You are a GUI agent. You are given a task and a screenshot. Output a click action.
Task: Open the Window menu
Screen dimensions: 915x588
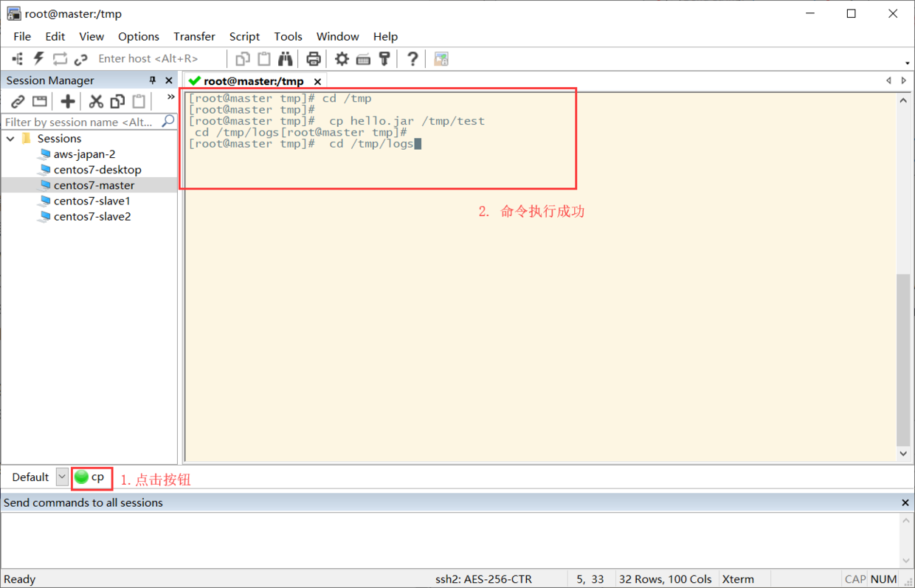point(337,36)
